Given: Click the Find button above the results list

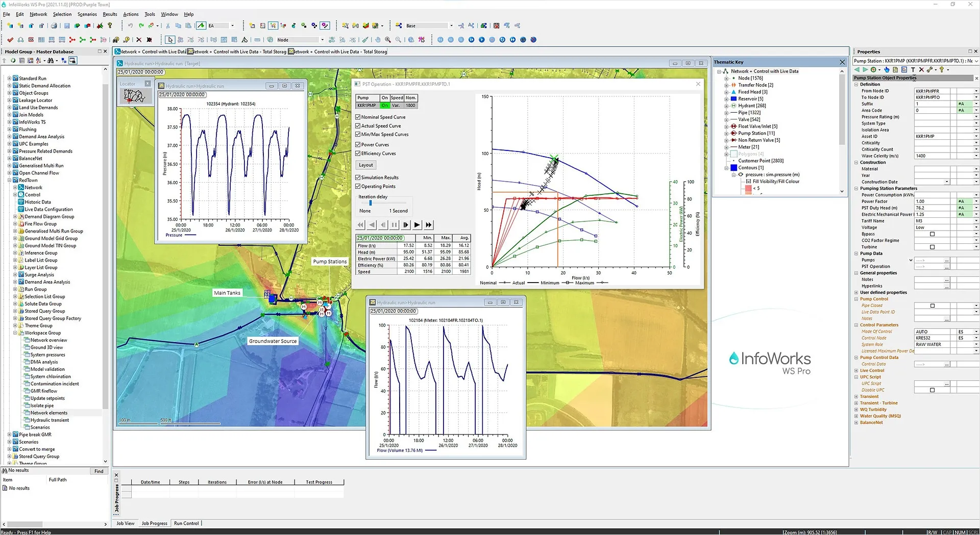Looking at the screenshot, I should click(x=99, y=471).
